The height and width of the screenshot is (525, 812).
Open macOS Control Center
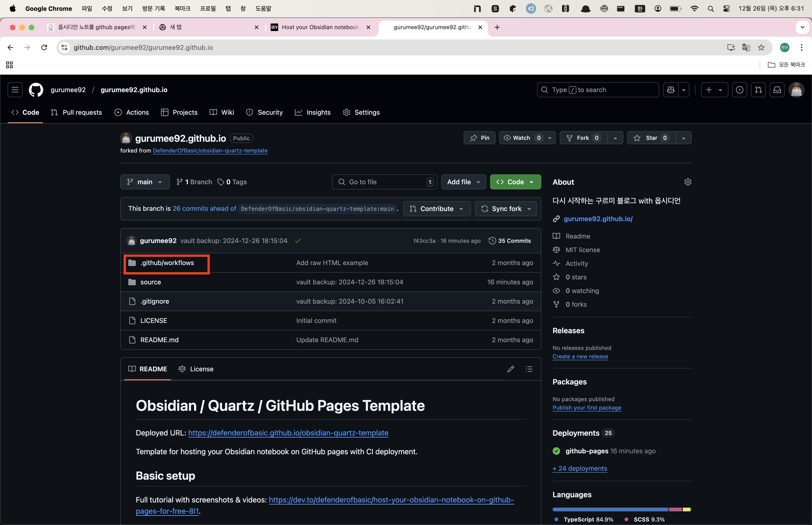click(x=726, y=8)
